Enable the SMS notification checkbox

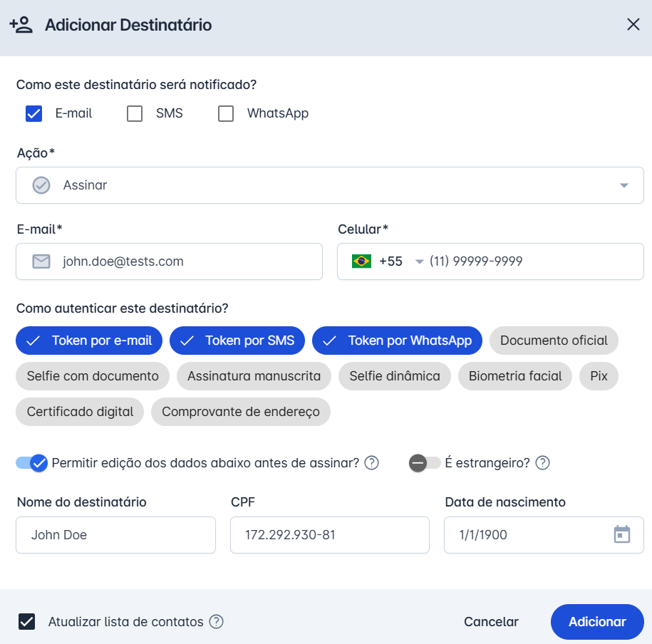(135, 113)
